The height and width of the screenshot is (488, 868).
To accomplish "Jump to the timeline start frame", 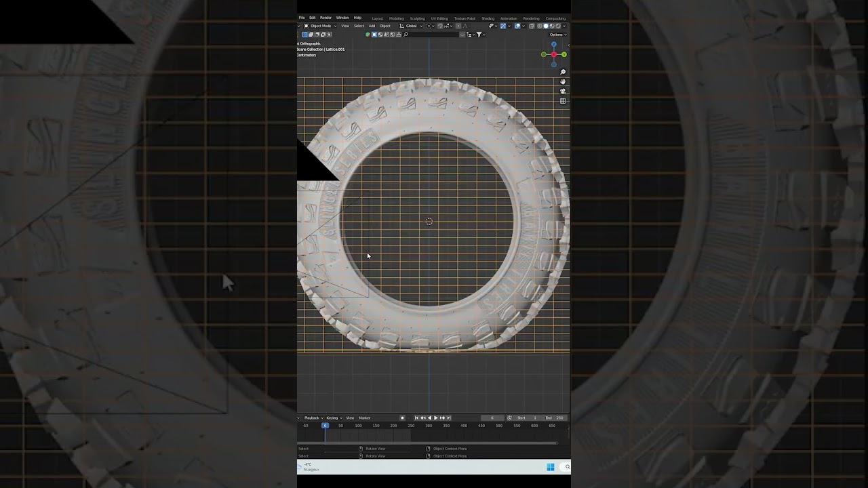I will [x=416, y=418].
